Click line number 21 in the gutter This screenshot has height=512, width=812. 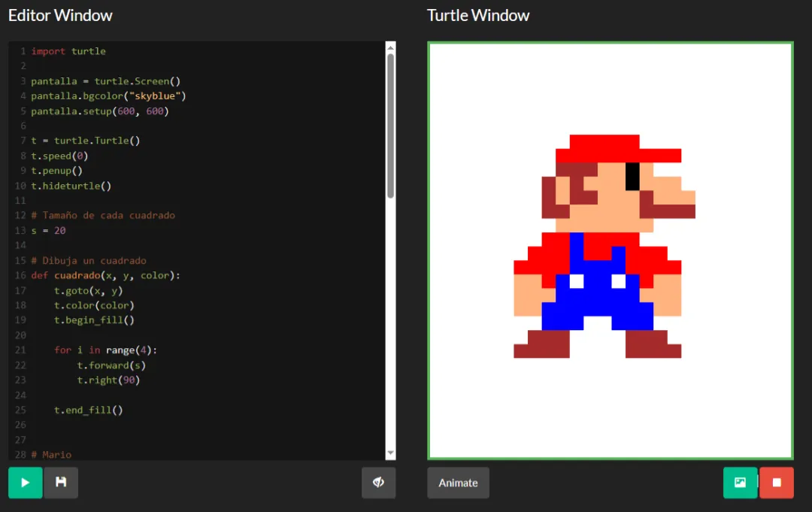click(20, 350)
